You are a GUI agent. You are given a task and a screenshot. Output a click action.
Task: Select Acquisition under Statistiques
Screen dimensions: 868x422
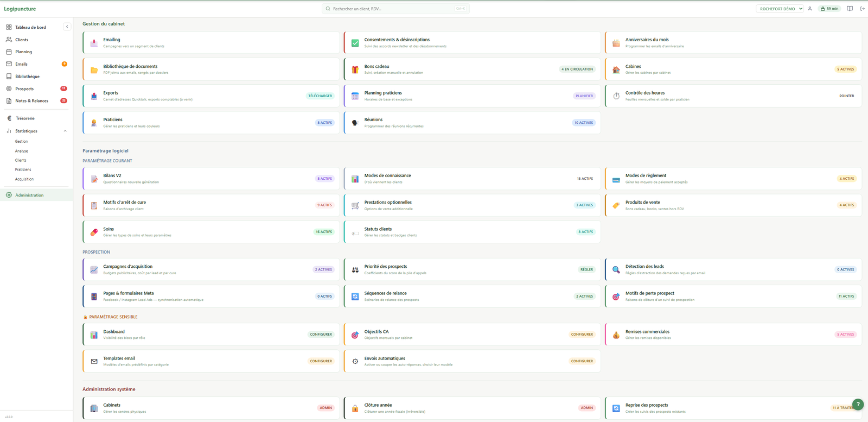[x=24, y=179]
